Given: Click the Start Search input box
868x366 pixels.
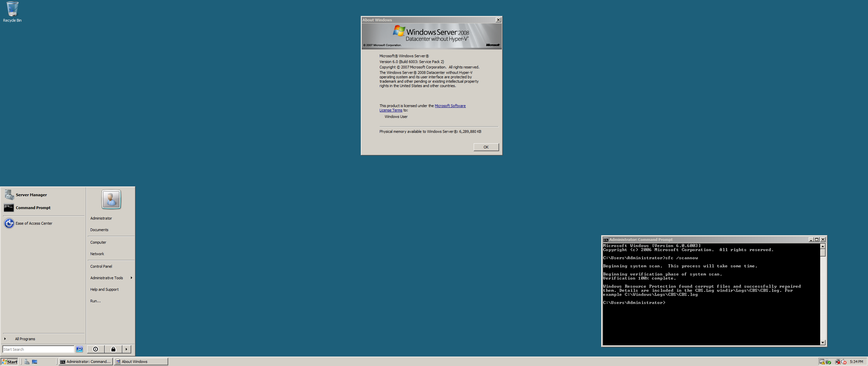Looking at the screenshot, I should point(38,349).
